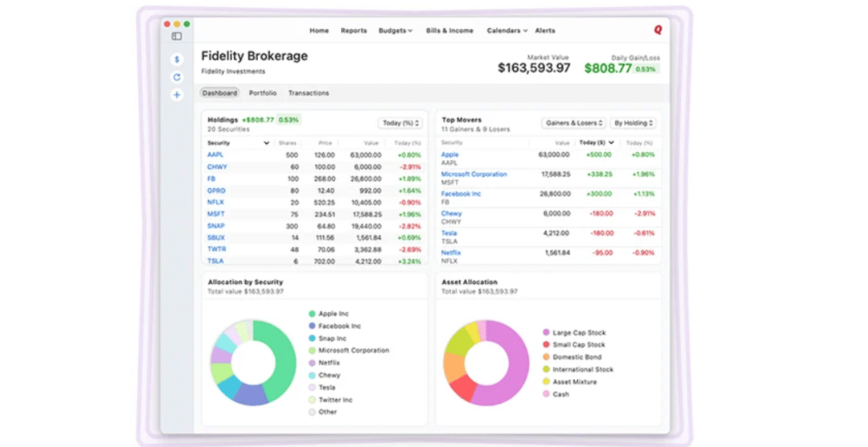Expand the Calendars menu

507,30
